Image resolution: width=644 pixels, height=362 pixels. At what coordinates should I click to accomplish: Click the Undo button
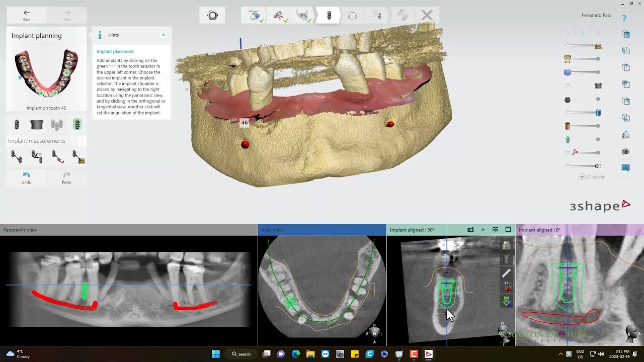pyautogui.click(x=26, y=178)
